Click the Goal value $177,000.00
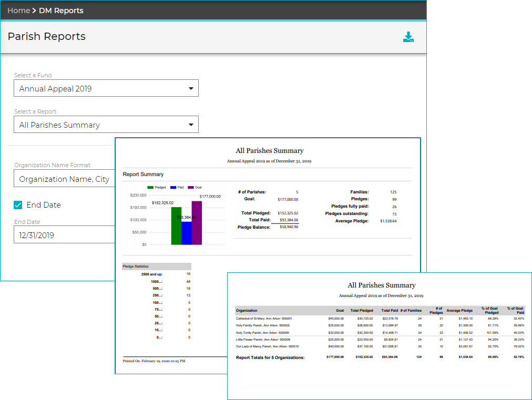 point(288,200)
